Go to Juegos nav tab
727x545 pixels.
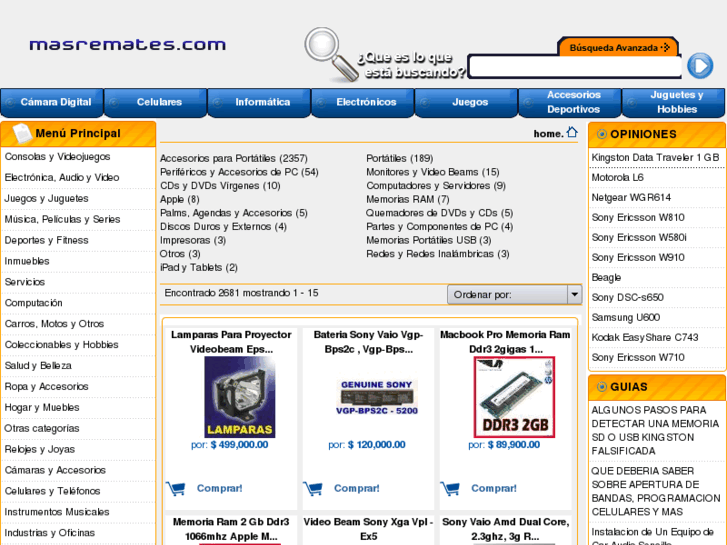pyautogui.click(x=466, y=103)
